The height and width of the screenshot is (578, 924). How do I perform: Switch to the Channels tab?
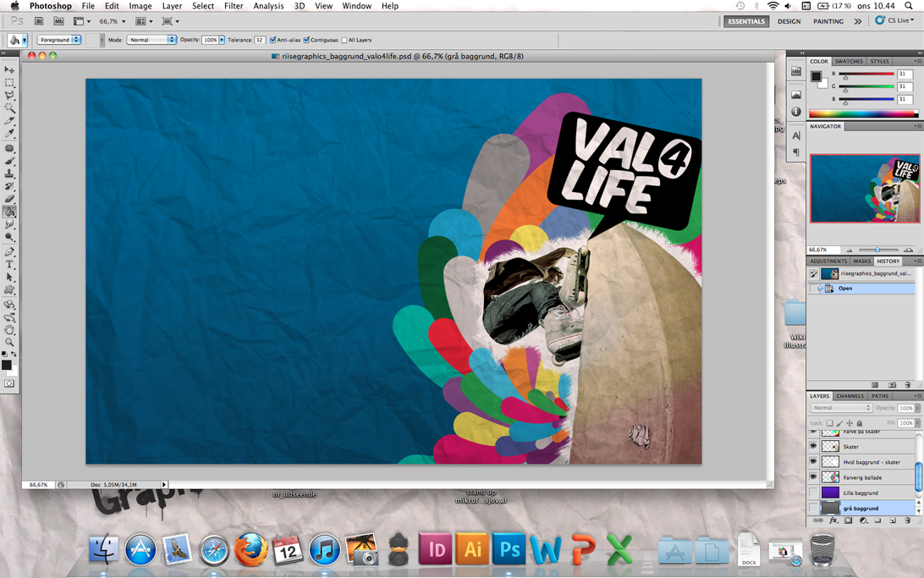[x=849, y=396]
